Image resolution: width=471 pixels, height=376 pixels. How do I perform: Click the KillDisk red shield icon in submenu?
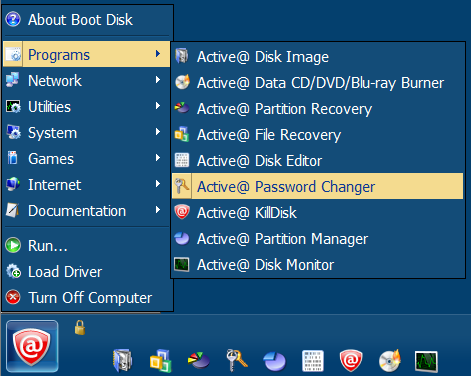pos(182,212)
